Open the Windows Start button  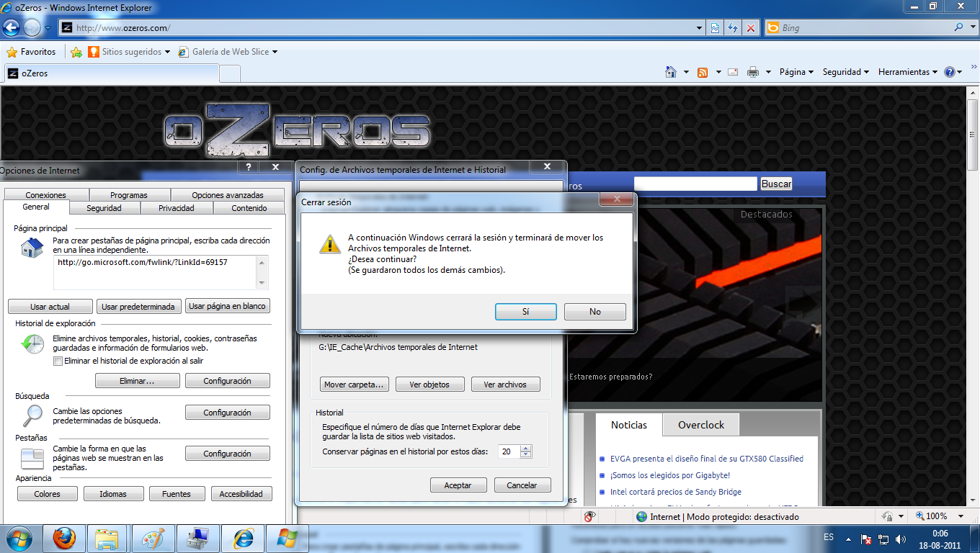tap(19, 539)
